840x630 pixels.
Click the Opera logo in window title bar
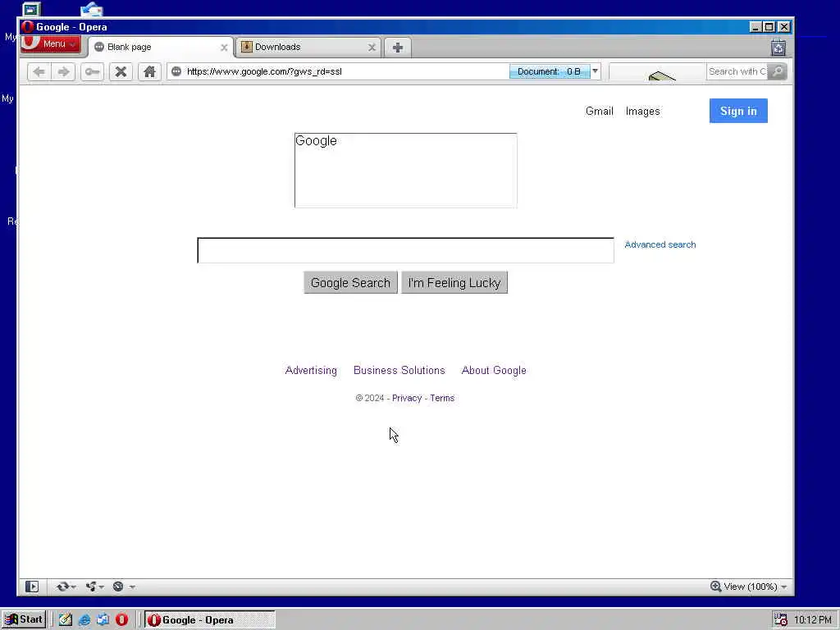pyautogui.click(x=28, y=27)
